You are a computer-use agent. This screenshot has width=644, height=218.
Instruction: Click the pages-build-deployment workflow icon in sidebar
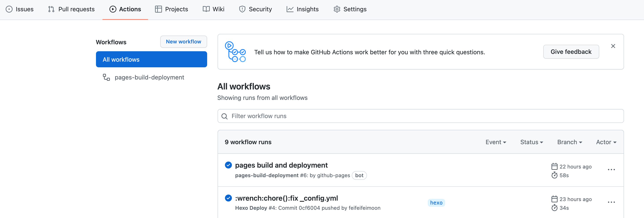coord(106,77)
